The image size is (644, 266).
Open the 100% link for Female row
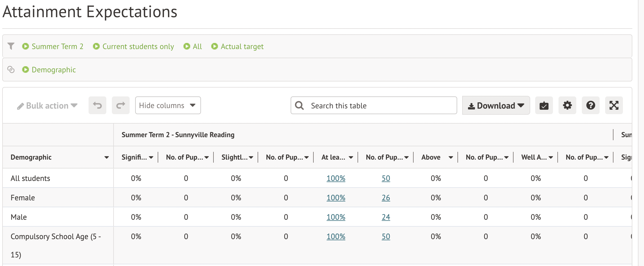click(x=336, y=198)
